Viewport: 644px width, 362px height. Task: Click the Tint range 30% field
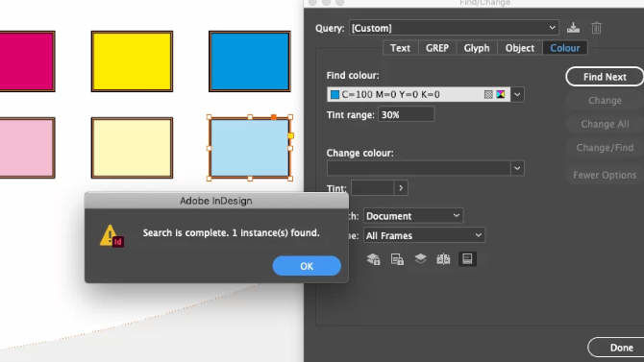pyautogui.click(x=406, y=114)
